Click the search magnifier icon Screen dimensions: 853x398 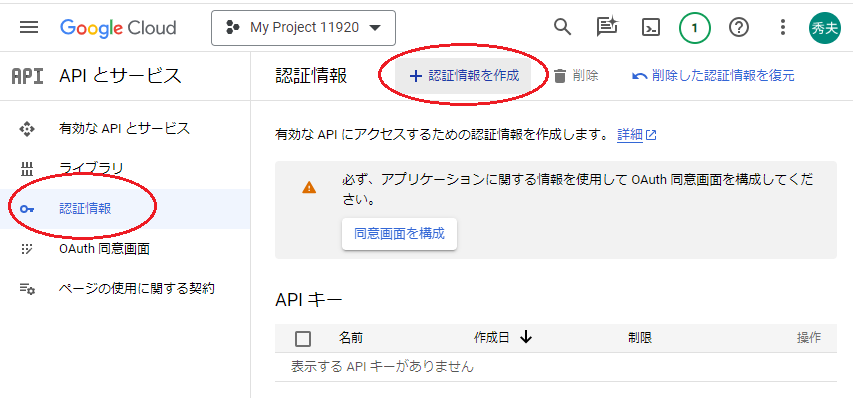563,27
